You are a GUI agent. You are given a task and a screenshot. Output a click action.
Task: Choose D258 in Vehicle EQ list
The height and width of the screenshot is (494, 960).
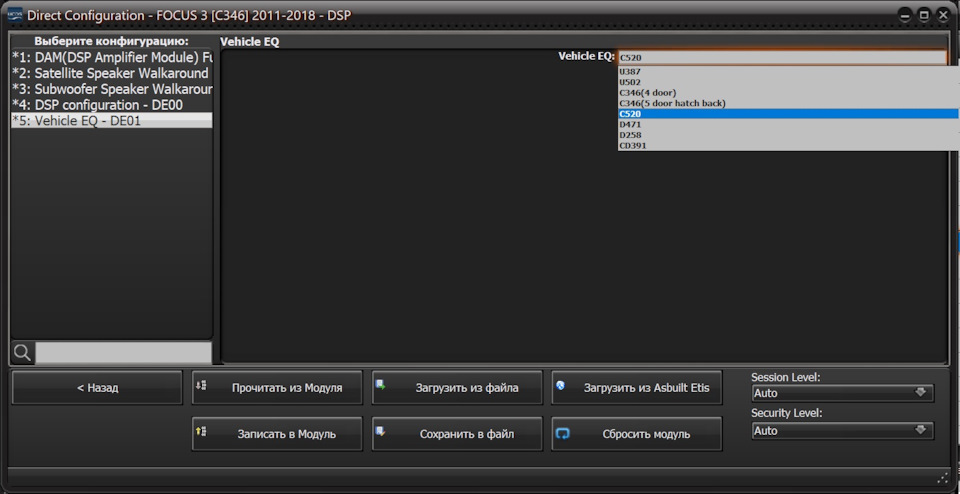(x=788, y=135)
